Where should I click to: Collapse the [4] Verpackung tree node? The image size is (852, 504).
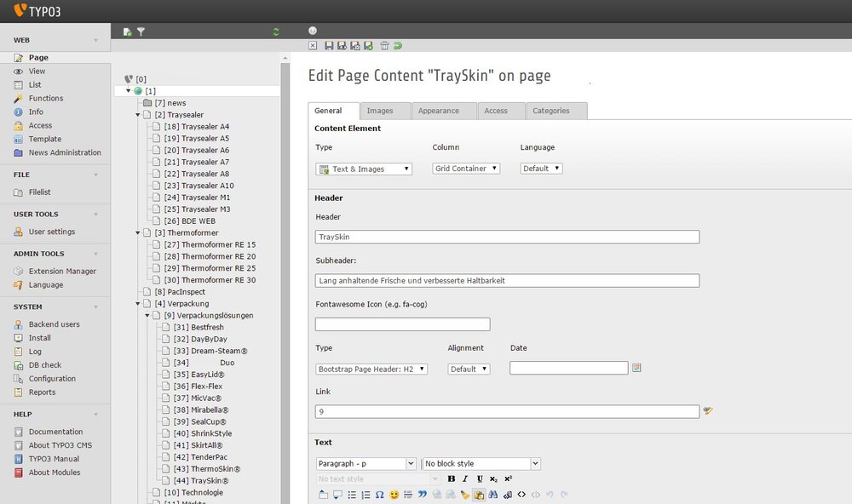tap(137, 304)
